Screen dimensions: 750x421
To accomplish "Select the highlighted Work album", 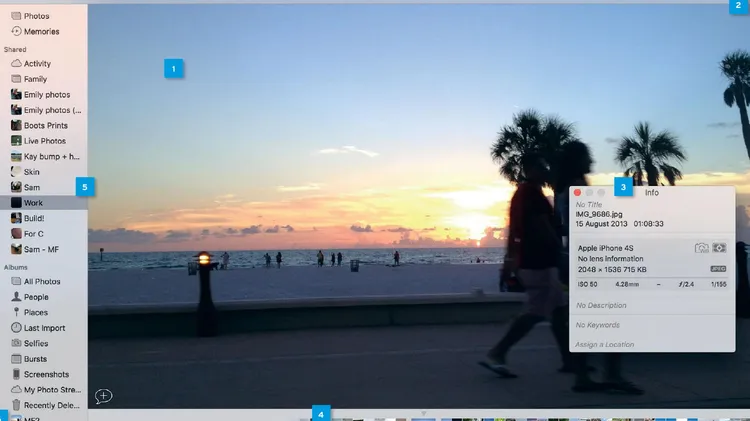I will (x=44, y=203).
